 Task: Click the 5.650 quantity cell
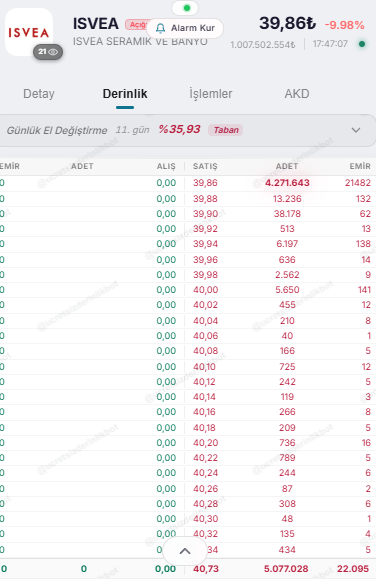click(287, 290)
